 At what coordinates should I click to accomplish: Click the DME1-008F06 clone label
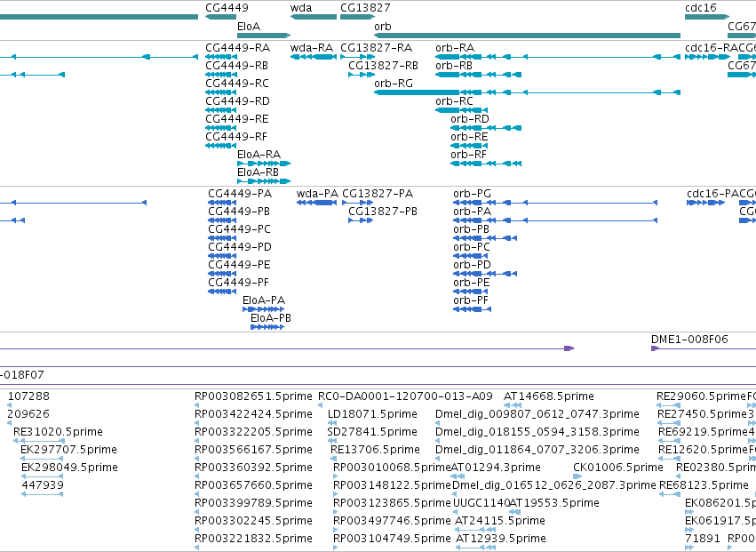(x=689, y=340)
